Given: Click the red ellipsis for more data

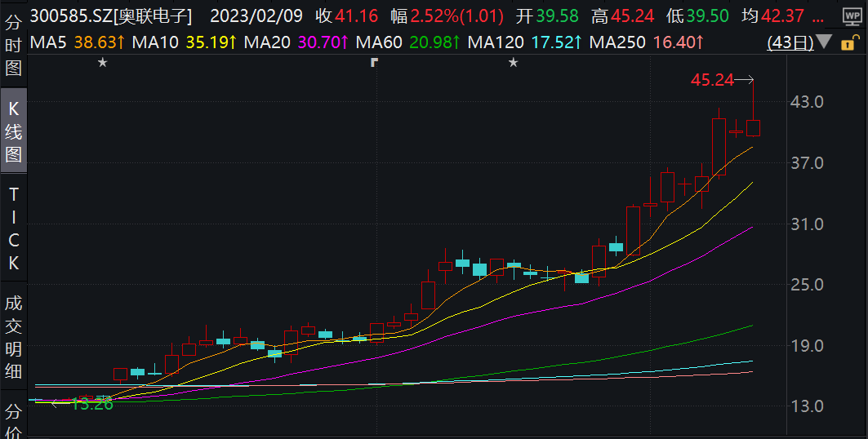Looking at the screenshot, I should [817, 21].
